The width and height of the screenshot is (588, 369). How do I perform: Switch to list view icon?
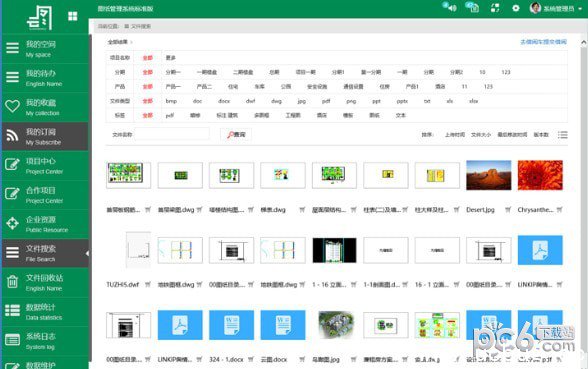click(x=562, y=135)
